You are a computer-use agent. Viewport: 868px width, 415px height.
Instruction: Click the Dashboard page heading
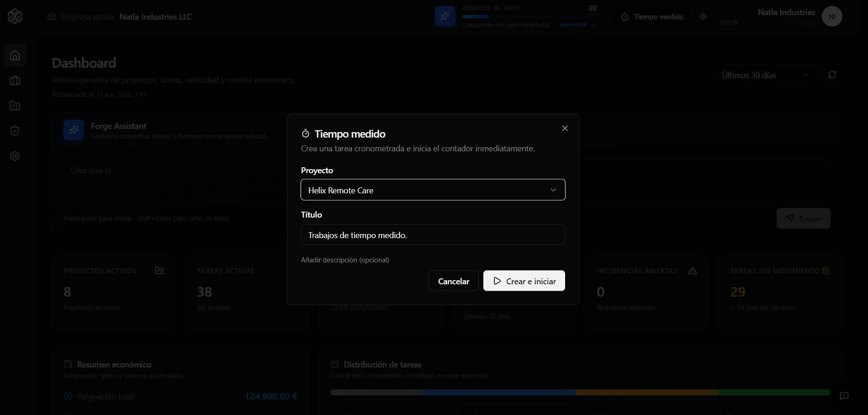tap(84, 63)
